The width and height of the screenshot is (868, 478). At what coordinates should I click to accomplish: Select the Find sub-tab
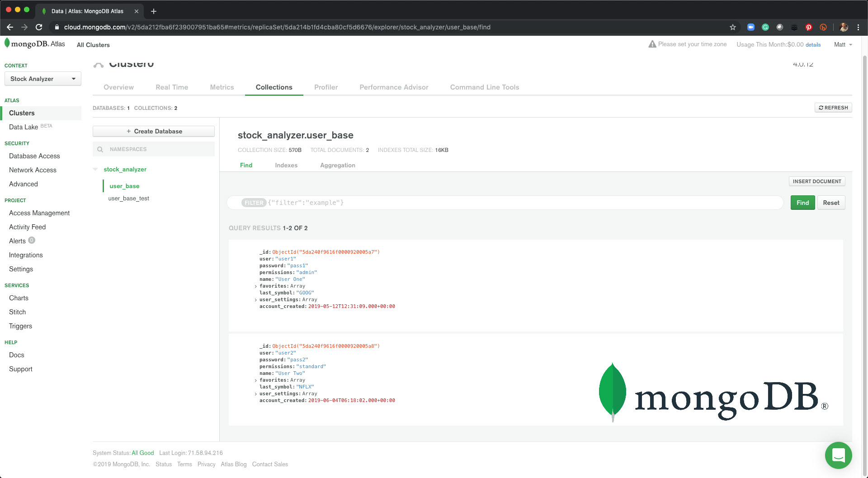[x=246, y=165]
